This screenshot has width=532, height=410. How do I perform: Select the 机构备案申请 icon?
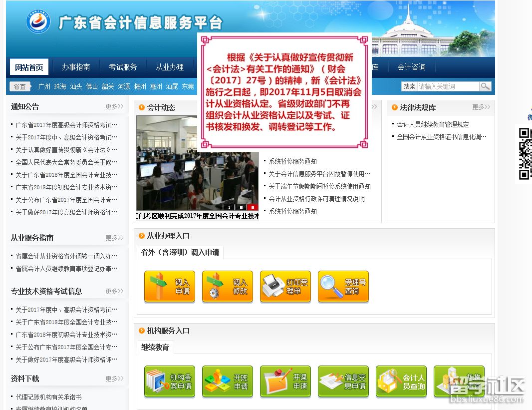170,381
